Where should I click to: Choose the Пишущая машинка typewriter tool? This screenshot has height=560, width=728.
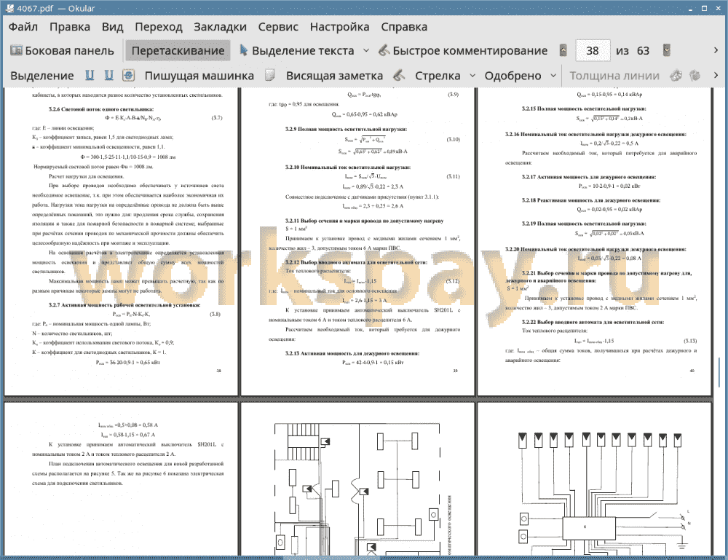click(x=199, y=76)
